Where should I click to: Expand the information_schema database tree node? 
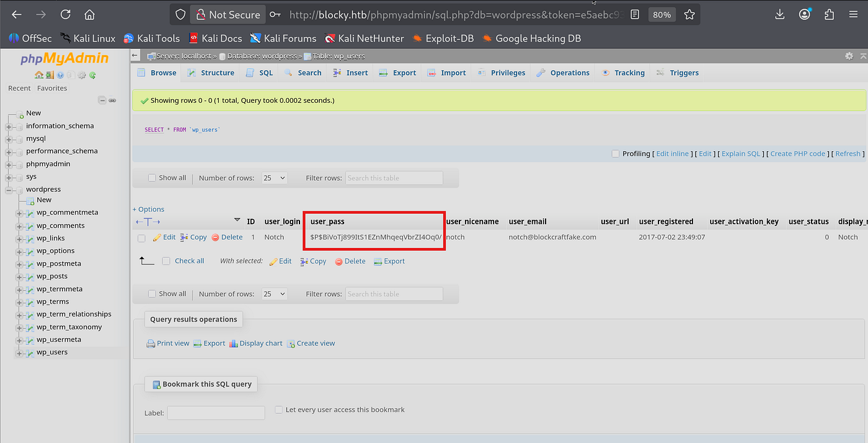tap(9, 126)
